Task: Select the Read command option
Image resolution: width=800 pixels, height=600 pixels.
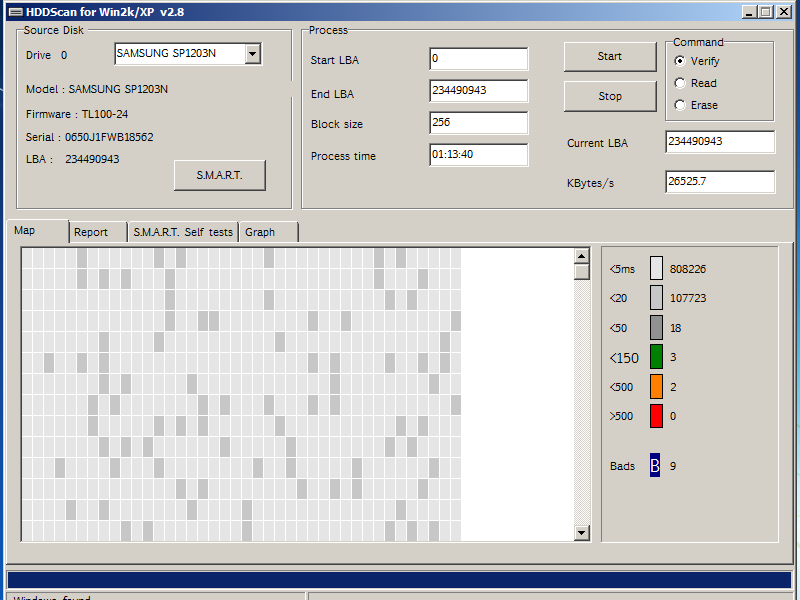Action: pyautogui.click(x=681, y=83)
